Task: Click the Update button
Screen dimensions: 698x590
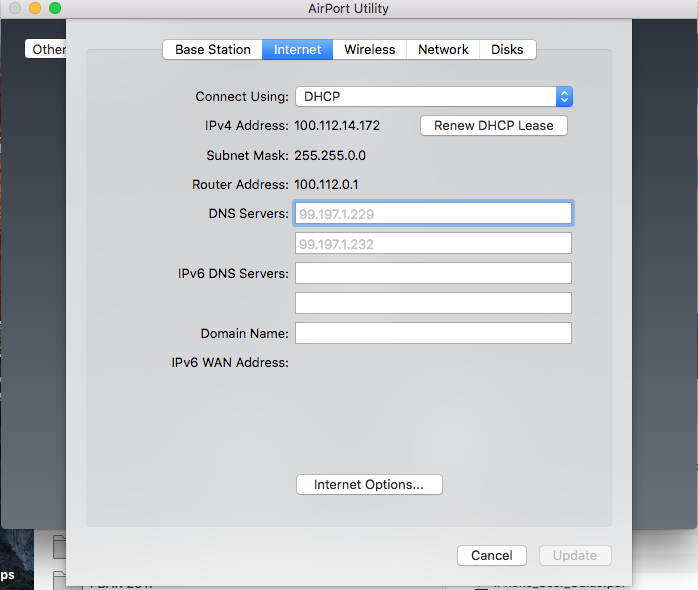Action: point(575,556)
